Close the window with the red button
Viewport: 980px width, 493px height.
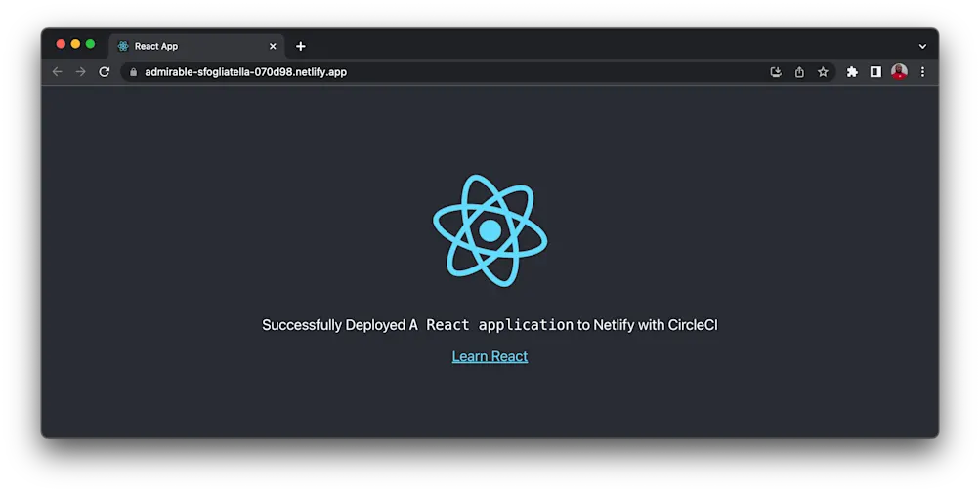pos(61,44)
